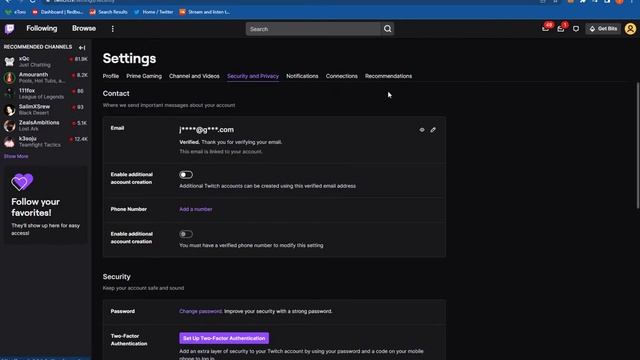This screenshot has height=360, width=640.
Task: Click the search magnifier button
Action: [387, 29]
